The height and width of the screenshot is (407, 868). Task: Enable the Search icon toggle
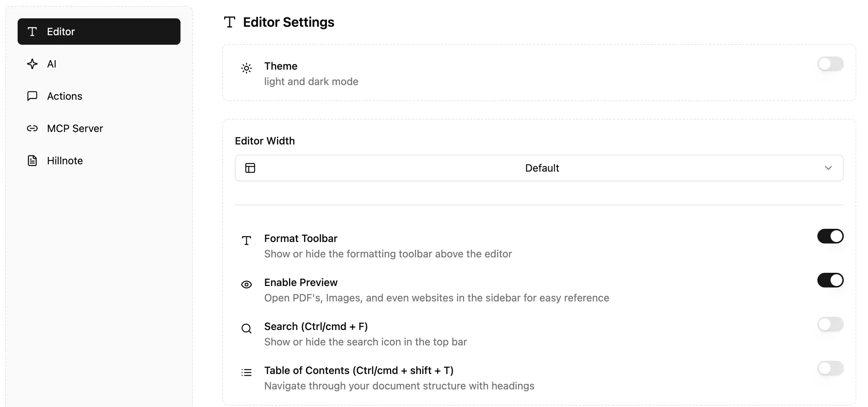[830, 324]
